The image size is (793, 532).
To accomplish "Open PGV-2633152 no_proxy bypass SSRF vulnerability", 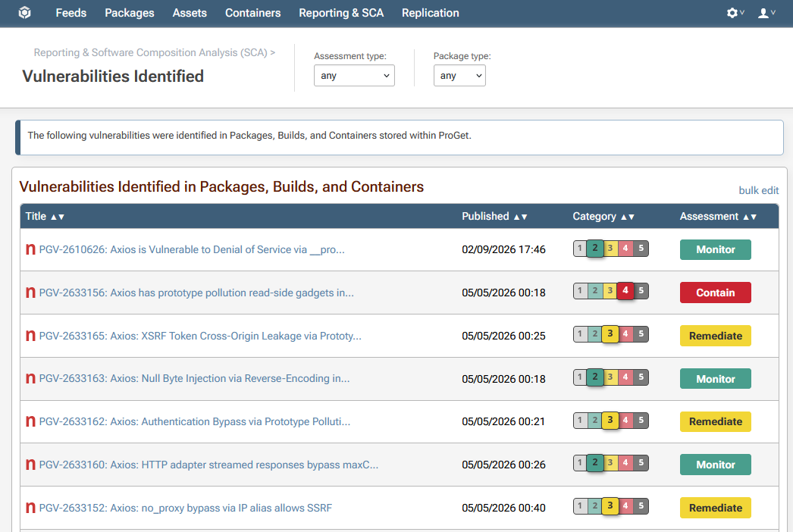I will coord(186,508).
